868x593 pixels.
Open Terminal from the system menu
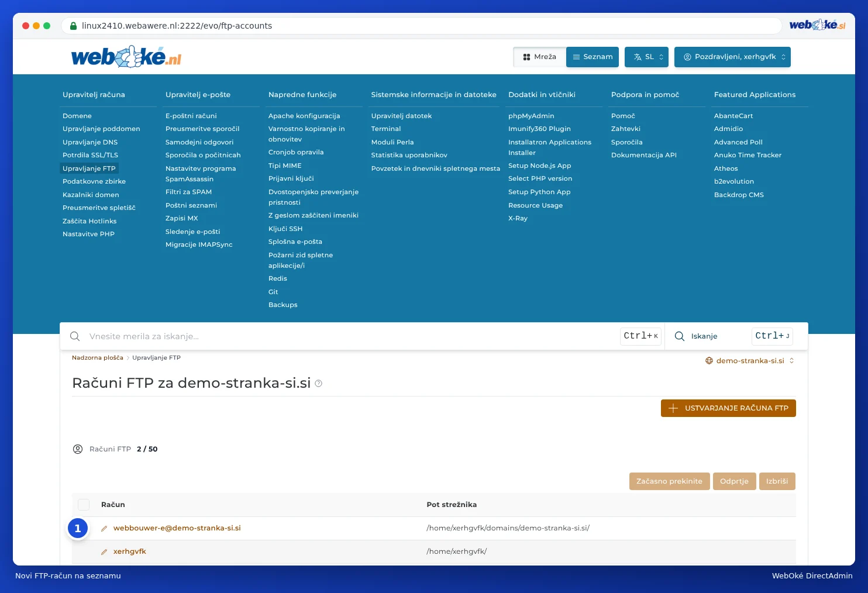(386, 129)
